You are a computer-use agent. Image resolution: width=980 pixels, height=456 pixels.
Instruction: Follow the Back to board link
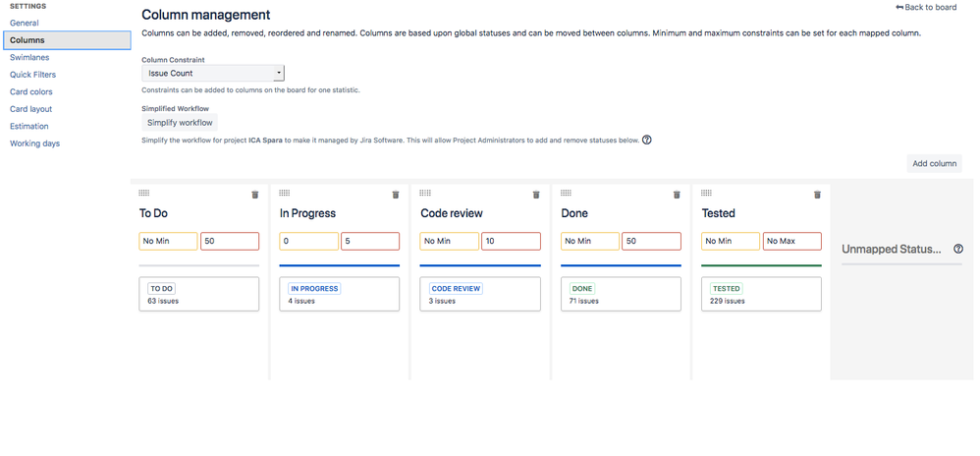tap(926, 8)
